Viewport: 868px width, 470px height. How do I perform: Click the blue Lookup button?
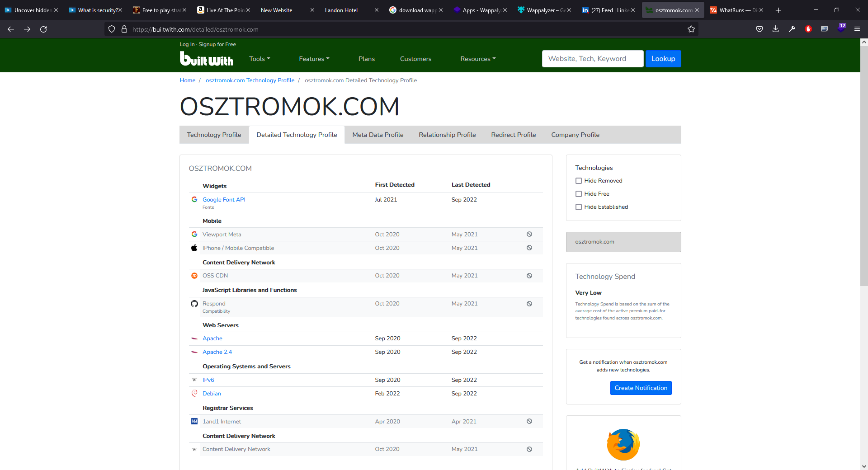(x=663, y=59)
